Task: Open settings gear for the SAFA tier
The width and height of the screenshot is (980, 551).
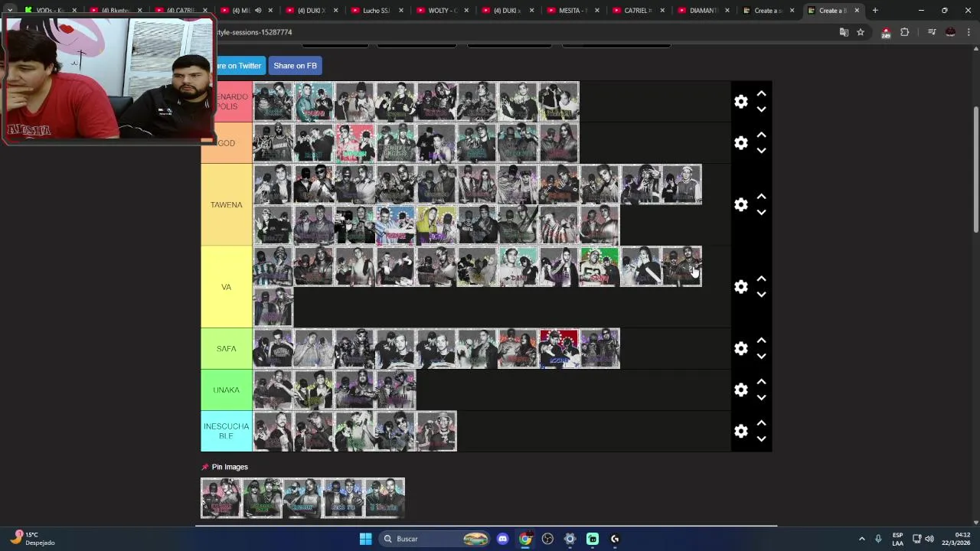Action: (740, 348)
